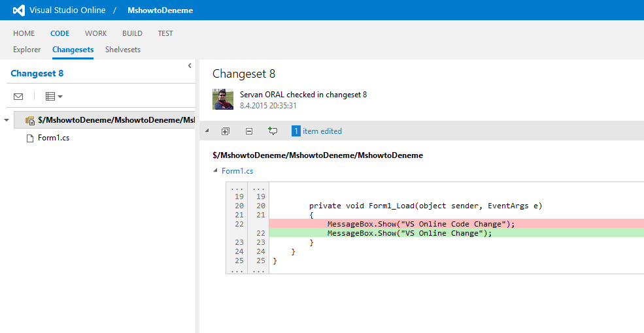Click the folder icon of the tree root
This screenshot has width=644, height=333.
coord(29,121)
